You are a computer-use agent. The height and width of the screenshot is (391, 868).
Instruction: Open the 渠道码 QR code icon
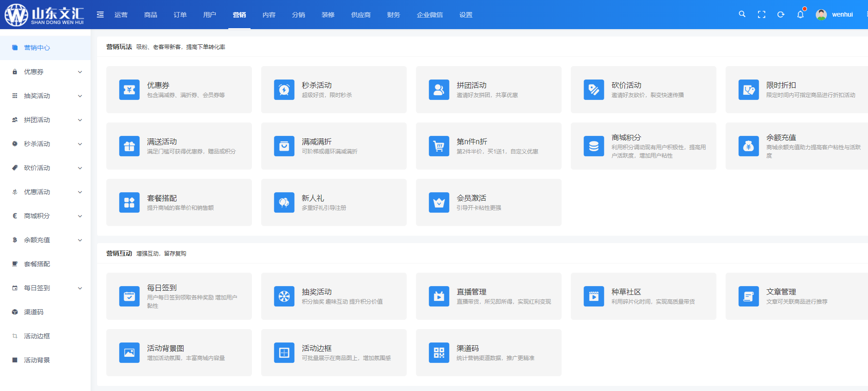click(439, 353)
